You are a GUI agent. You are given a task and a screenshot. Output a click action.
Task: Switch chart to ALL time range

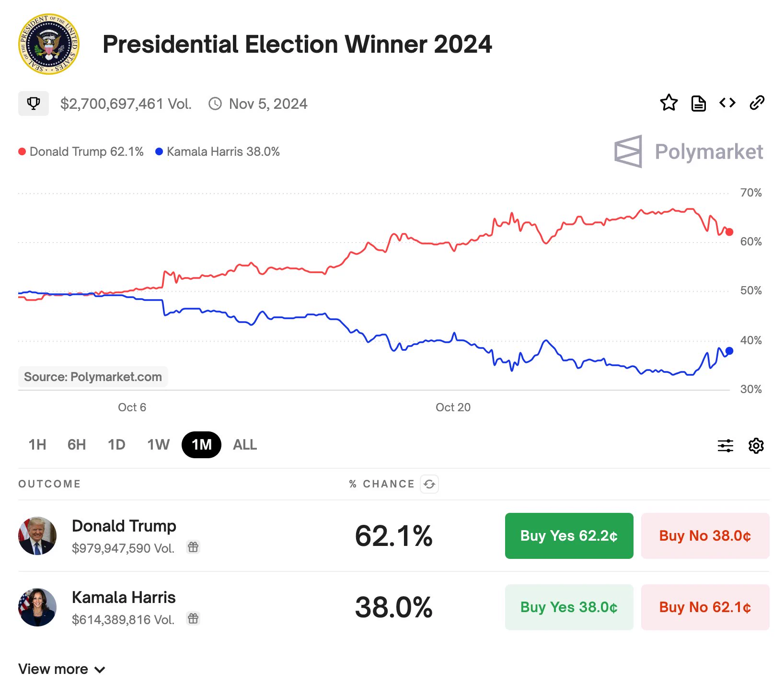click(x=245, y=445)
